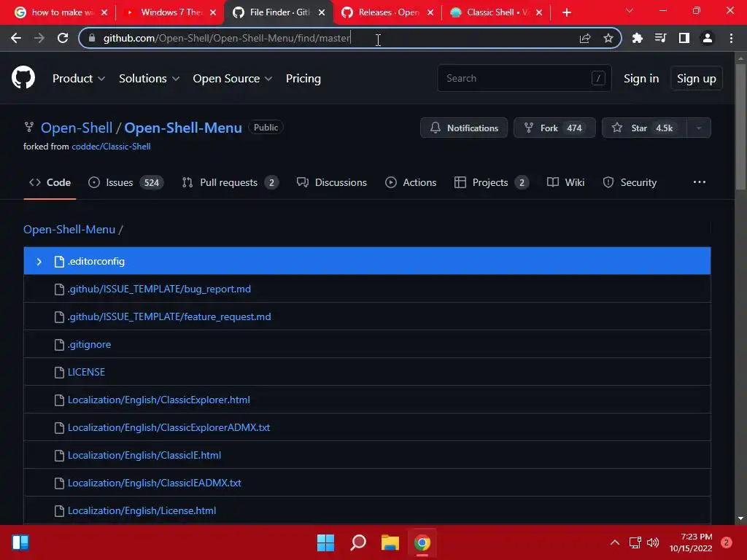747x560 pixels.
Task: Click the Notifications button
Action: pyautogui.click(x=464, y=128)
